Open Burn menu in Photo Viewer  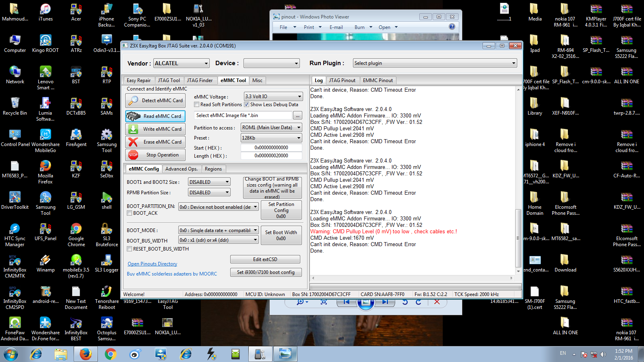[x=363, y=27]
